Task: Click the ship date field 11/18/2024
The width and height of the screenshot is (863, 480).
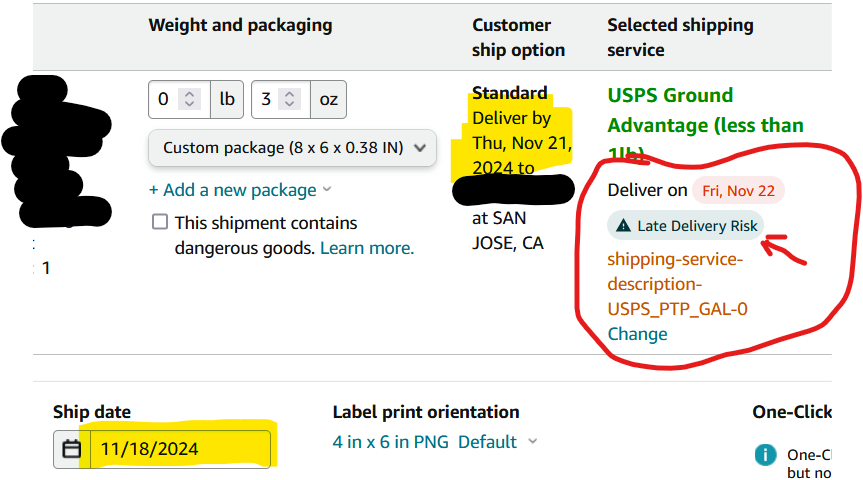Action: 180,449
